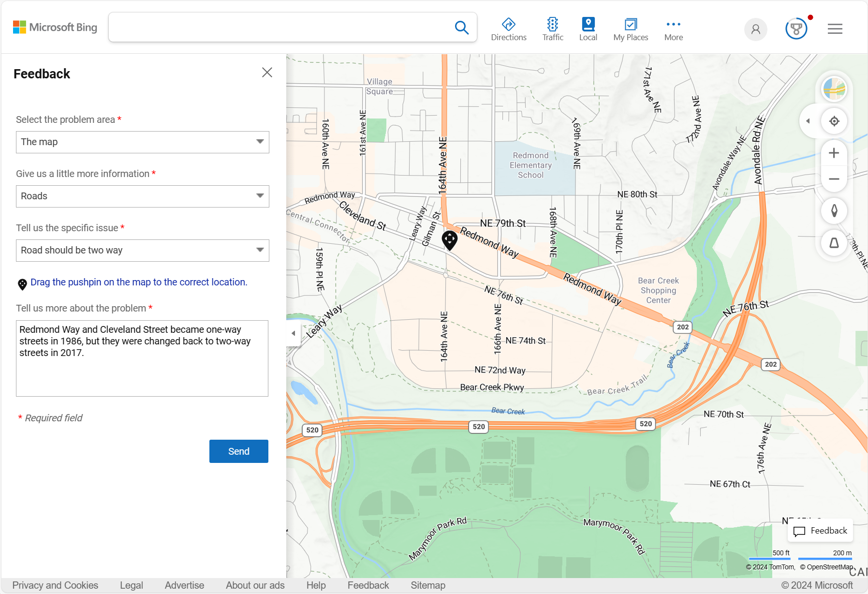The image size is (868, 594).
Task: Show Traffic layer
Action: [553, 29]
